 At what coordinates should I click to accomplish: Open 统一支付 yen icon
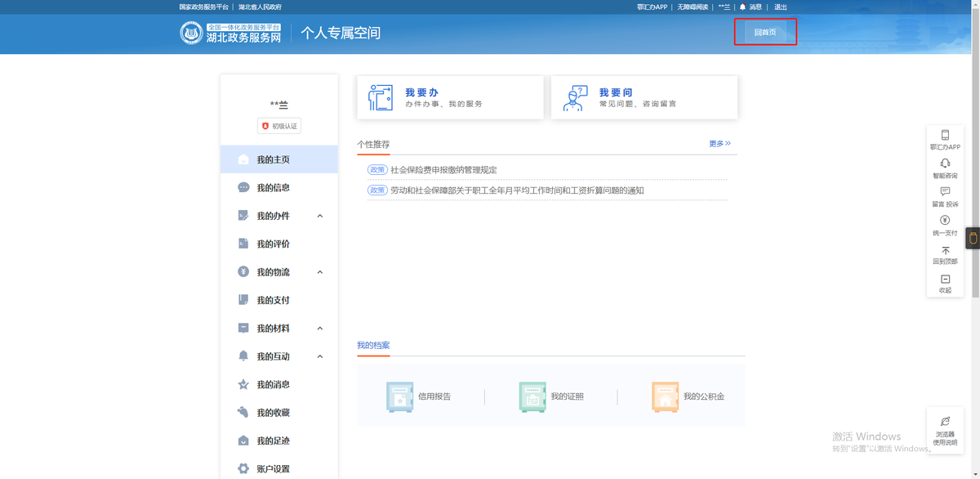tap(945, 221)
